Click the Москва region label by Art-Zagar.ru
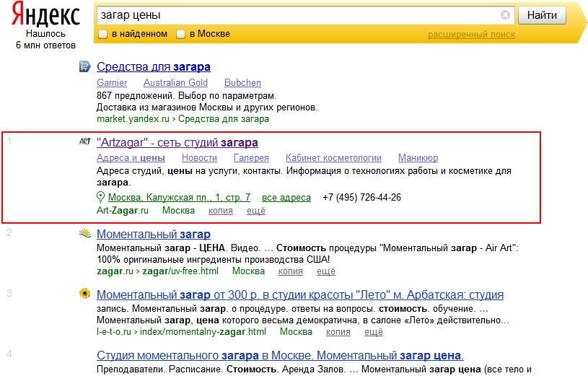The width and height of the screenshot is (588, 376). (x=178, y=211)
